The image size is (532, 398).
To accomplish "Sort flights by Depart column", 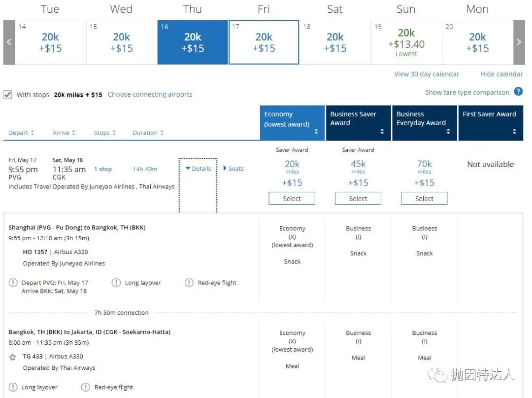I will pyautogui.click(x=21, y=133).
